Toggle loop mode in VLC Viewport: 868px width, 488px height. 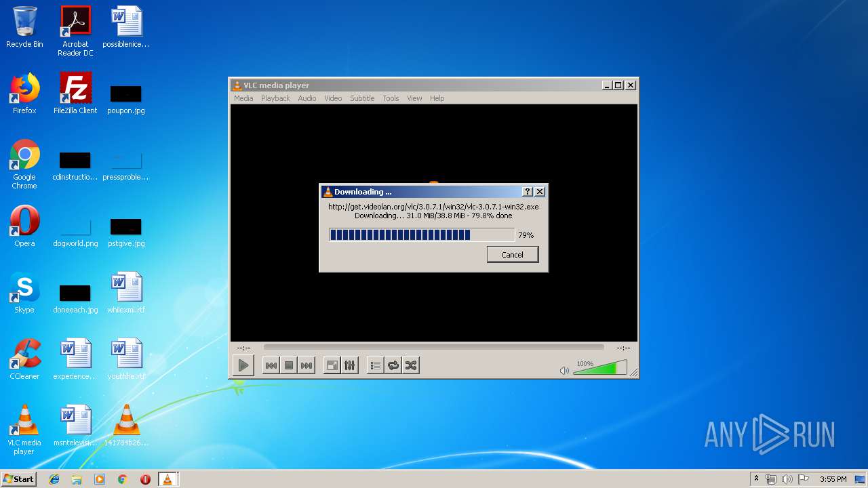point(393,365)
